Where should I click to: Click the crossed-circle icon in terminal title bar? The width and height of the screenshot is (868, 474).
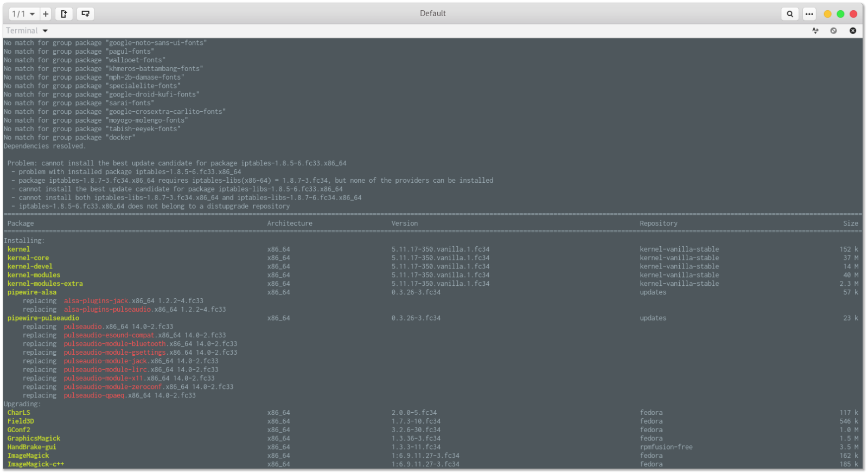coord(834,30)
